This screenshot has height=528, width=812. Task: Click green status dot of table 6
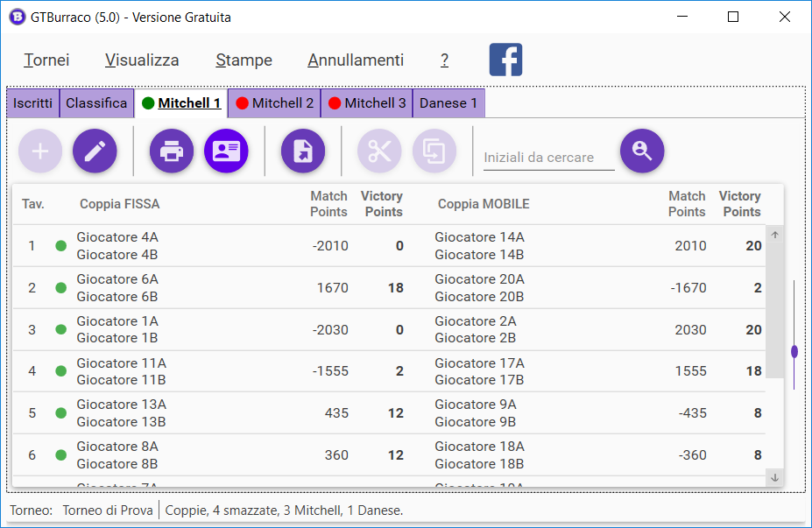click(x=61, y=455)
